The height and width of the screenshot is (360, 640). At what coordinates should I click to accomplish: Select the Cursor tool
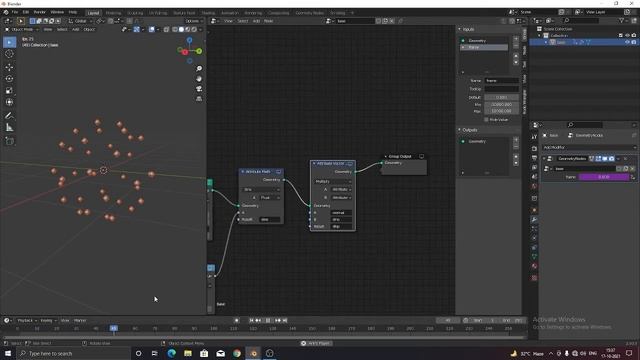pyautogui.click(x=9, y=54)
